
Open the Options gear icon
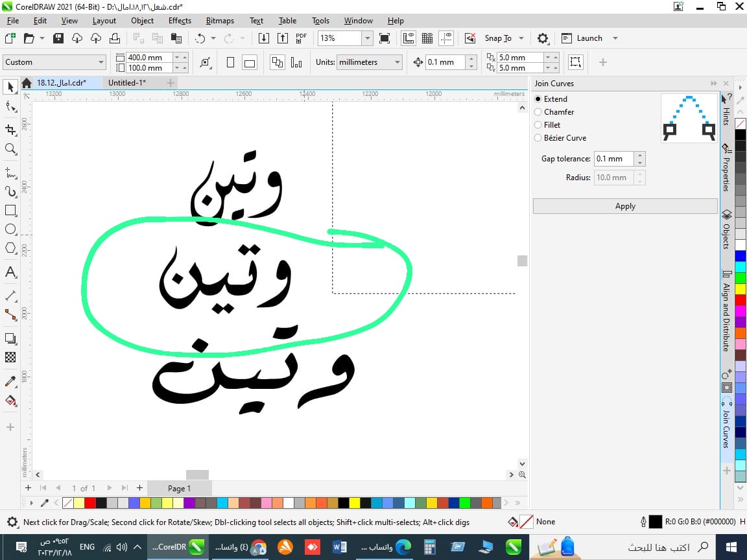click(543, 38)
